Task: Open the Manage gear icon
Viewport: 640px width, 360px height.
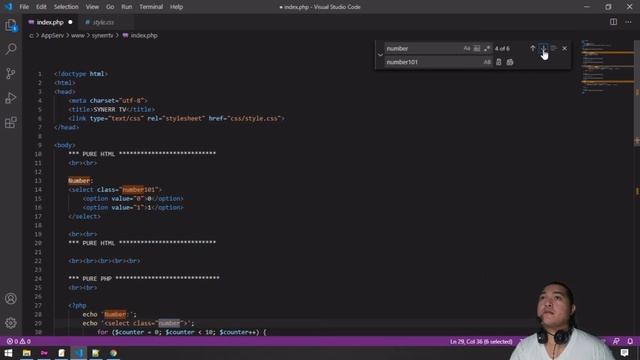Action: pyautogui.click(x=11, y=323)
